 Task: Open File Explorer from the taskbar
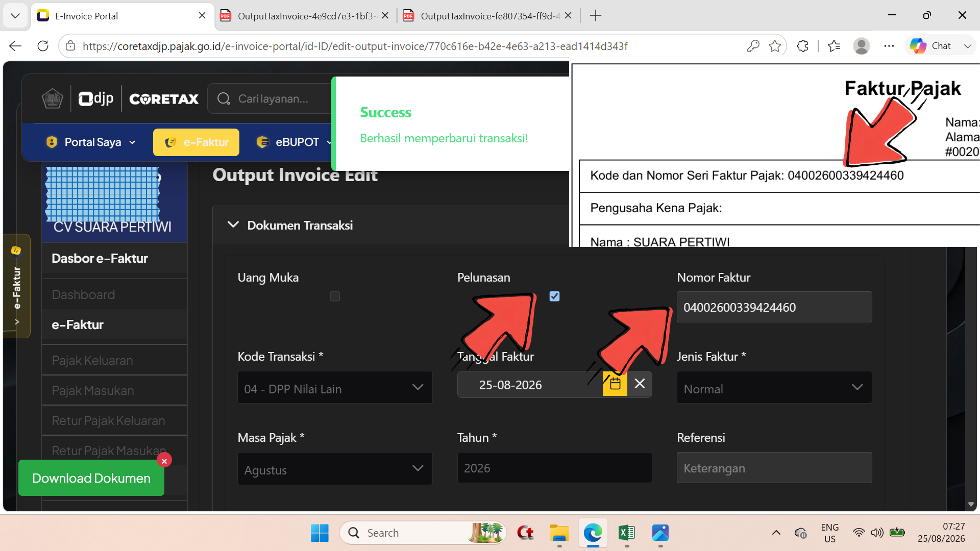[559, 533]
